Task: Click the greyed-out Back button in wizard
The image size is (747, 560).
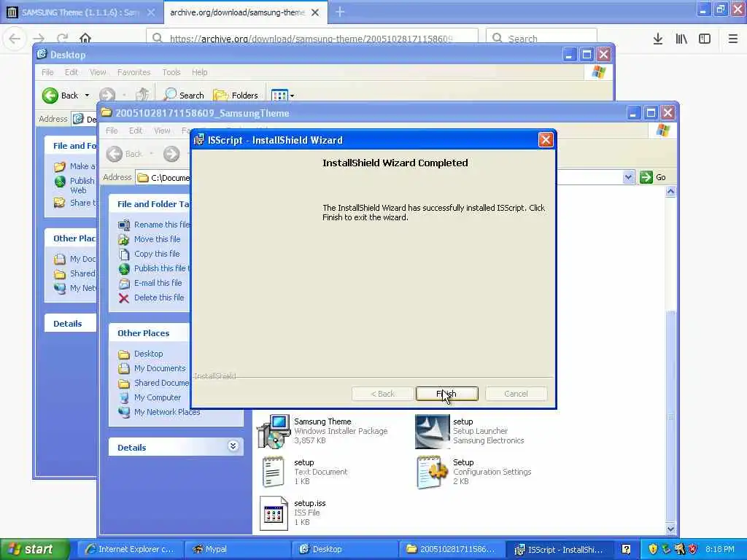Action: click(382, 394)
